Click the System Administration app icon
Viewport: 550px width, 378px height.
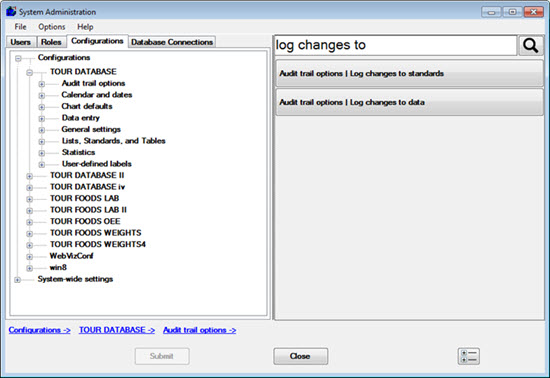tap(11, 12)
